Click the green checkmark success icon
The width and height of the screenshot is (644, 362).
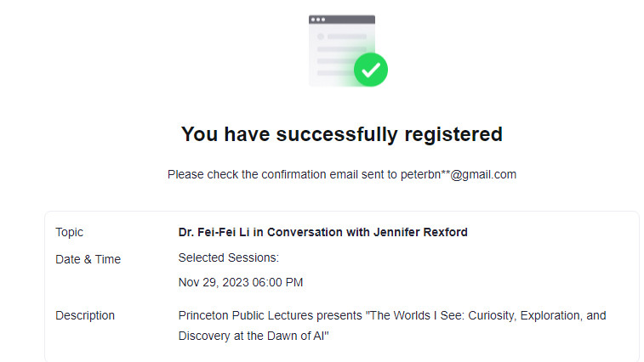coord(370,70)
